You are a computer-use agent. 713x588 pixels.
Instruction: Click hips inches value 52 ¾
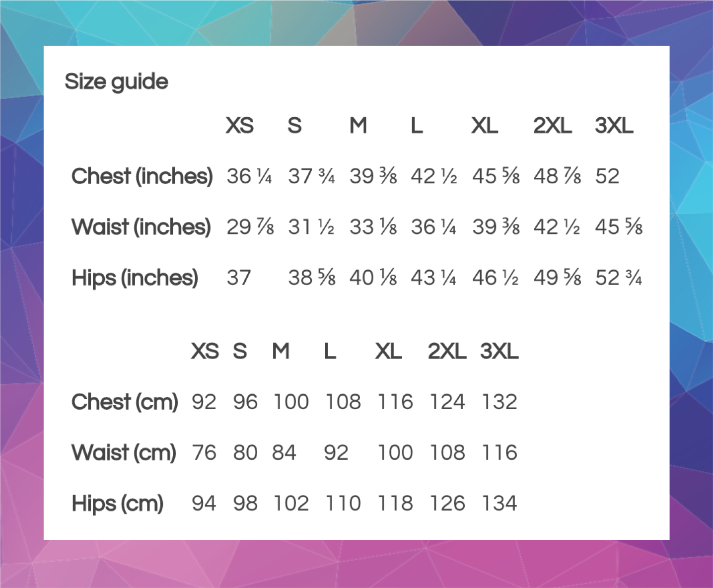pyautogui.click(x=619, y=278)
